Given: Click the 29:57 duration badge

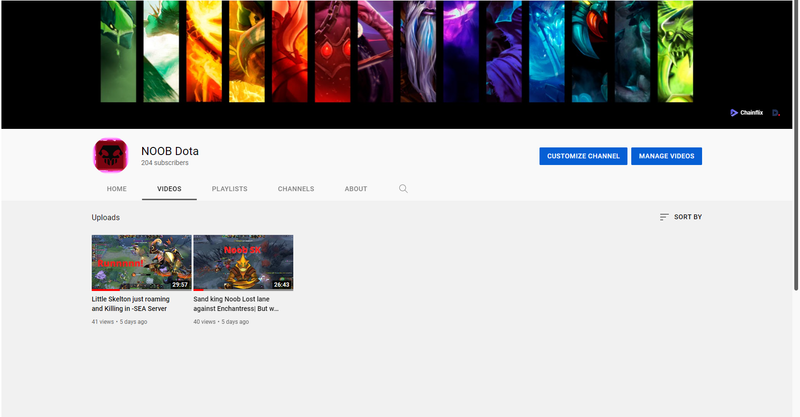Looking at the screenshot, I should click(180, 285).
